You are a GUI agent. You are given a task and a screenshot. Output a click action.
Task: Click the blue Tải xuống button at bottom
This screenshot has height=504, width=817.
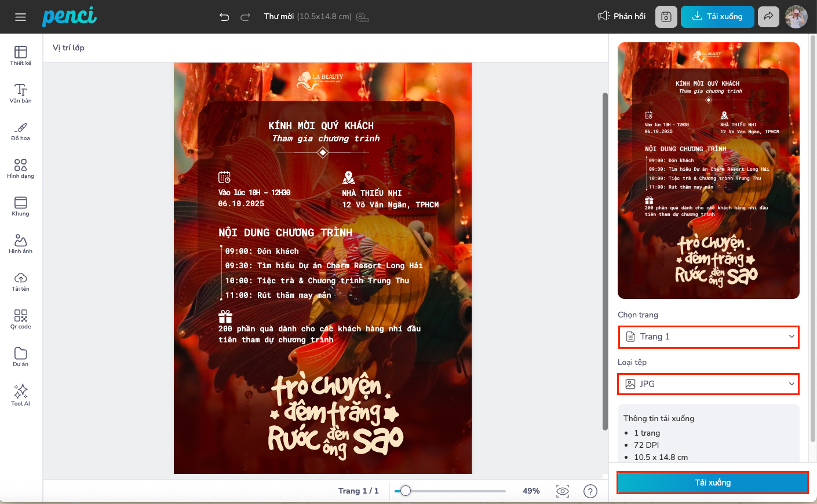coord(712,483)
